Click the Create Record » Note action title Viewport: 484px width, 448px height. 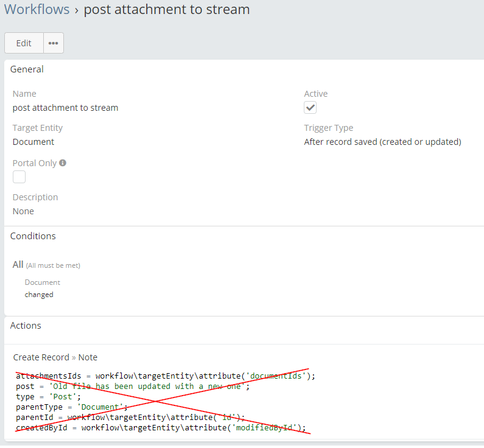[55, 357]
